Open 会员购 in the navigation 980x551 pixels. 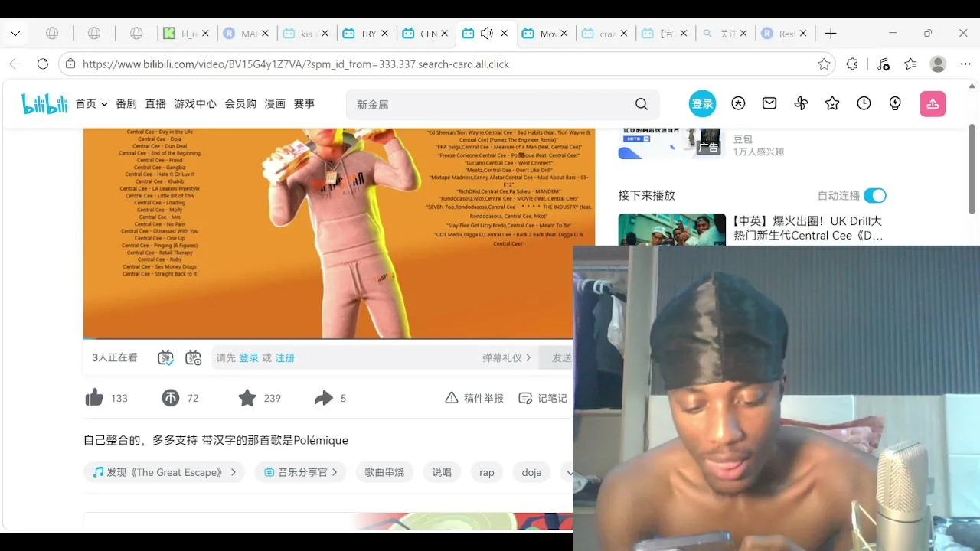click(x=240, y=104)
